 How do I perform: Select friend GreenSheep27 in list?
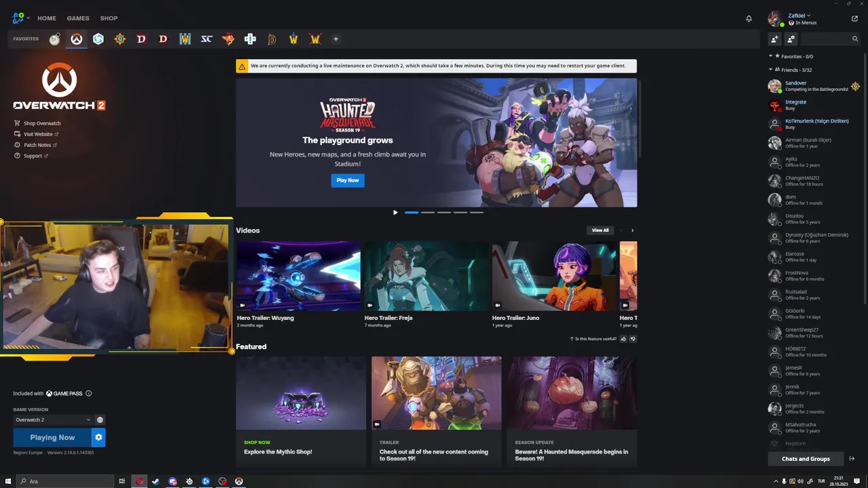coord(814,333)
